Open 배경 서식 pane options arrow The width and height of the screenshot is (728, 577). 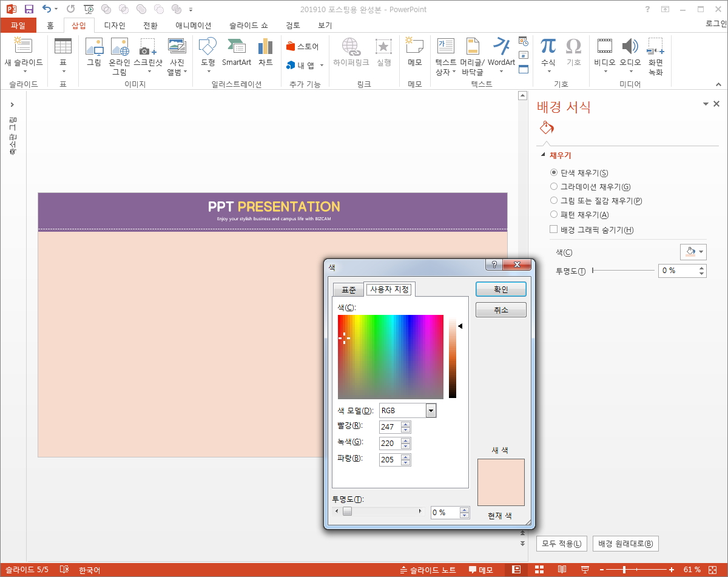click(x=706, y=104)
